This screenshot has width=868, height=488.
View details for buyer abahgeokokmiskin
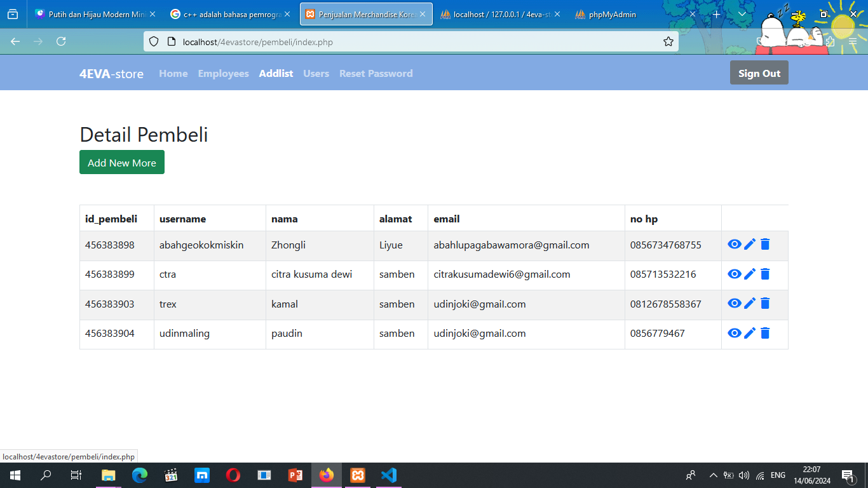[735, 245]
